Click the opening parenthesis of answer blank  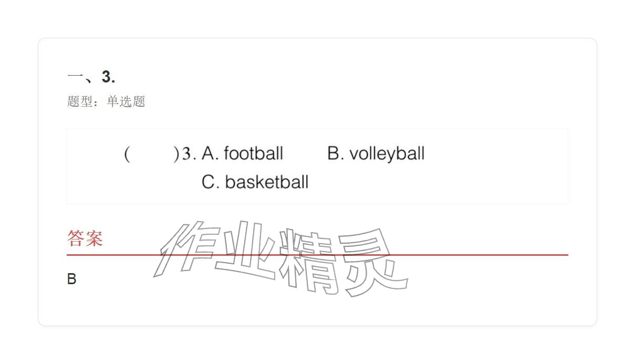(127, 154)
